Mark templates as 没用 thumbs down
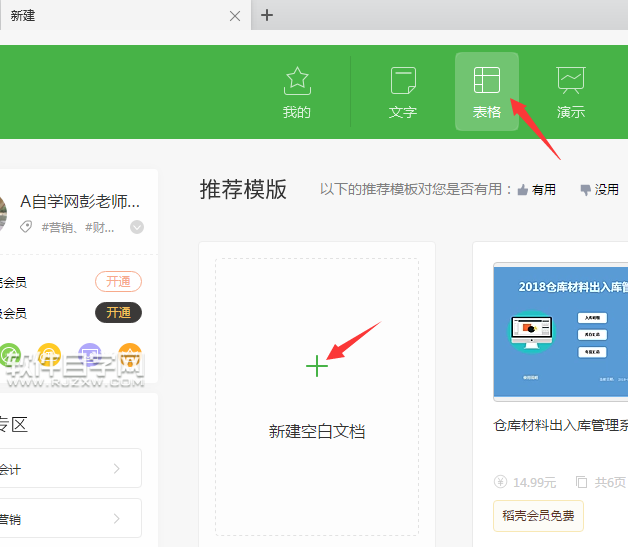The height and width of the screenshot is (547, 628). (600, 189)
